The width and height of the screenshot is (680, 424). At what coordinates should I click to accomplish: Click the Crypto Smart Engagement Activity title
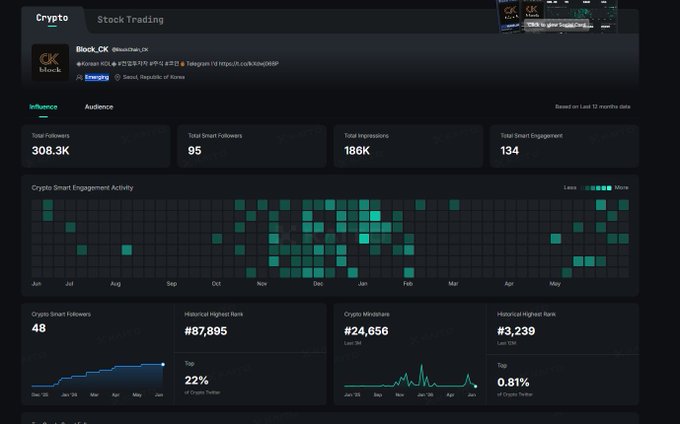point(82,188)
